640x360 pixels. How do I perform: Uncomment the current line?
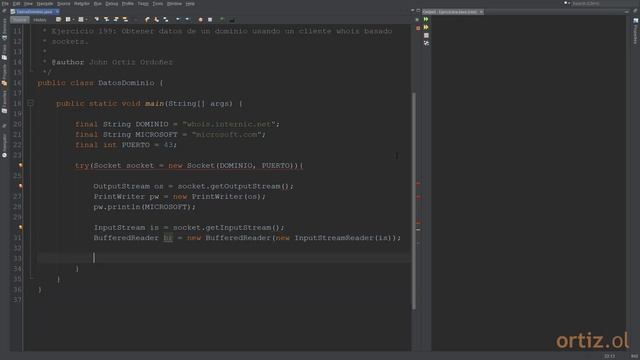pos(231,20)
